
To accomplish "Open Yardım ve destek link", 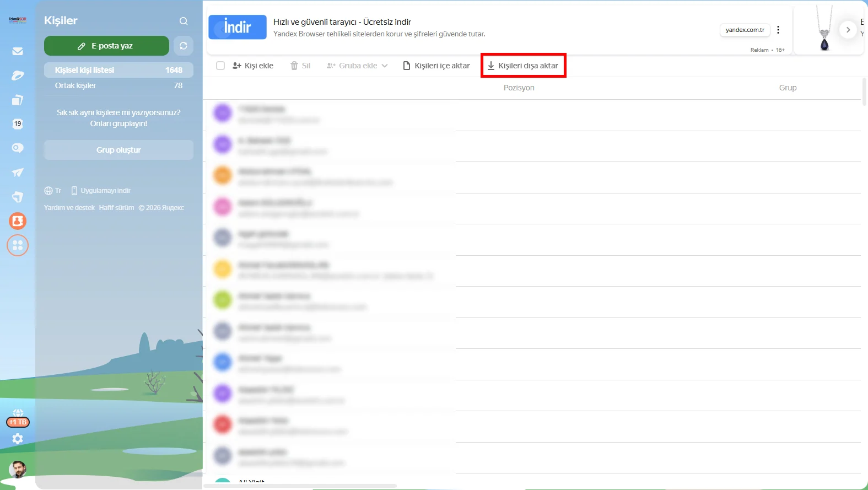I will pyautogui.click(x=69, y=208).
